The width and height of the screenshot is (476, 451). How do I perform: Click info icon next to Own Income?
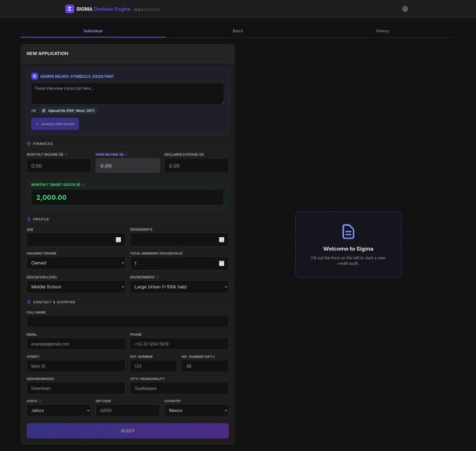click(x=127, y=154)
